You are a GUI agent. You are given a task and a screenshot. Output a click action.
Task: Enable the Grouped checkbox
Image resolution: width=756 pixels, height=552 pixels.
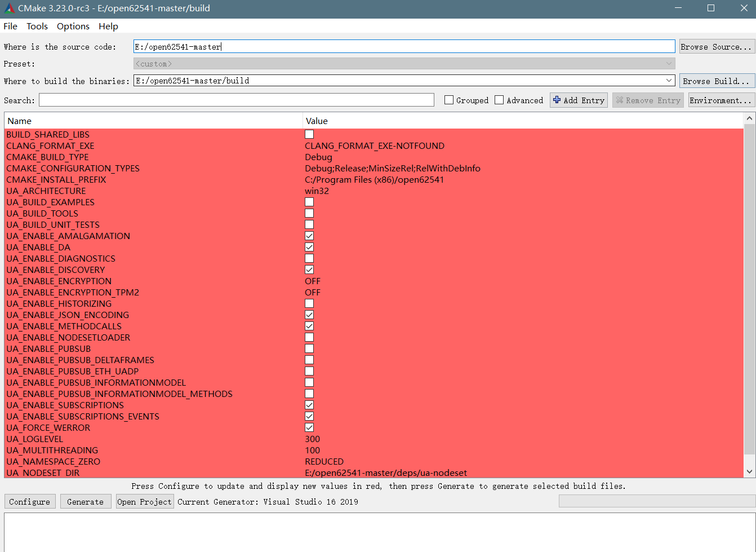449,100
